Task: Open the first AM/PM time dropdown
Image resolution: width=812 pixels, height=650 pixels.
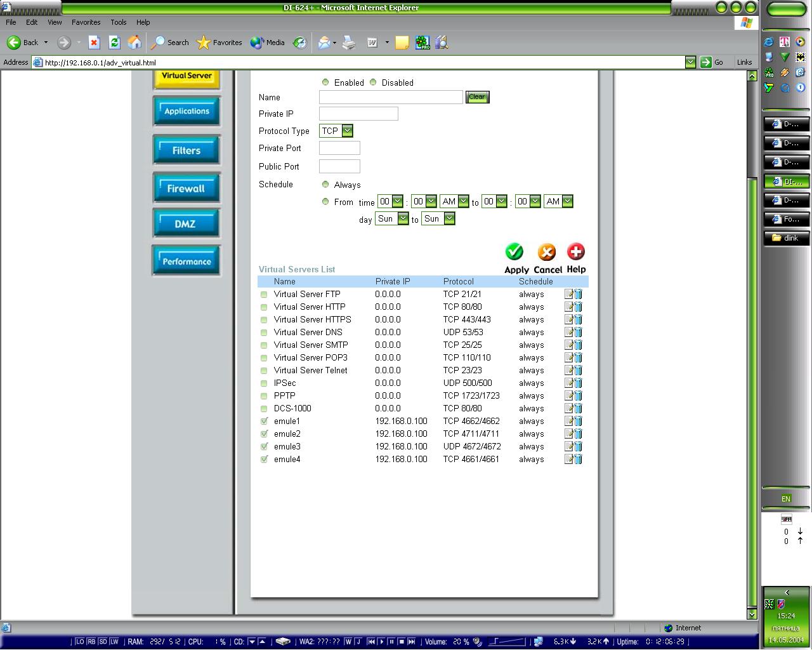Action: [463, 201]
